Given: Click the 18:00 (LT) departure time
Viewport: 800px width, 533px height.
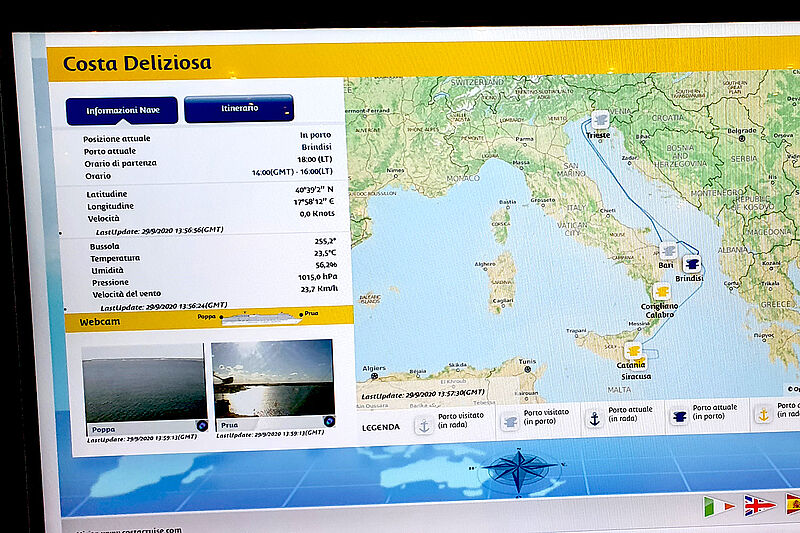Looking at the screenshot, I should (315, 159).
